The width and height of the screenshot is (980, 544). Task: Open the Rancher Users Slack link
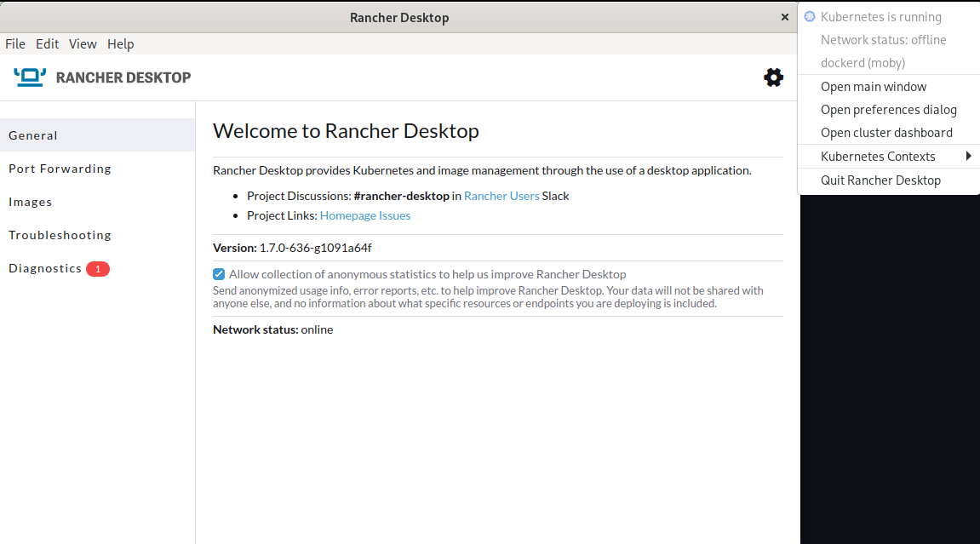pyautogui.click(x=501, y=195)
